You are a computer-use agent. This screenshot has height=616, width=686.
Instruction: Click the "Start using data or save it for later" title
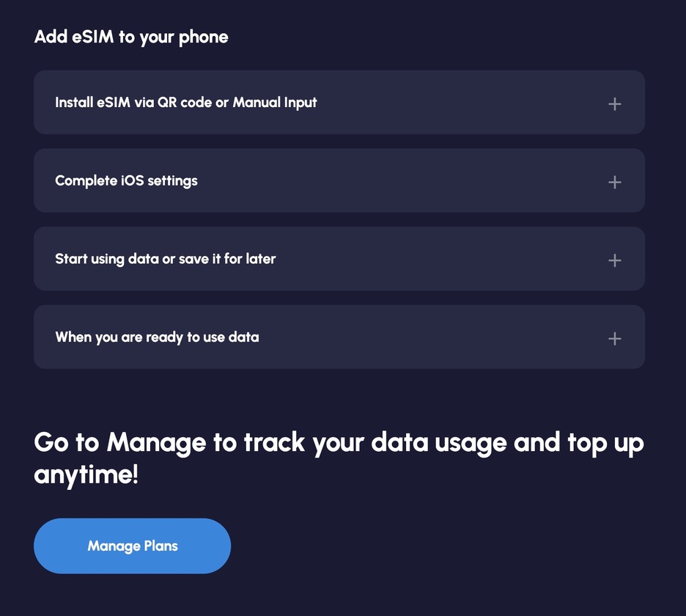(166, 259)
